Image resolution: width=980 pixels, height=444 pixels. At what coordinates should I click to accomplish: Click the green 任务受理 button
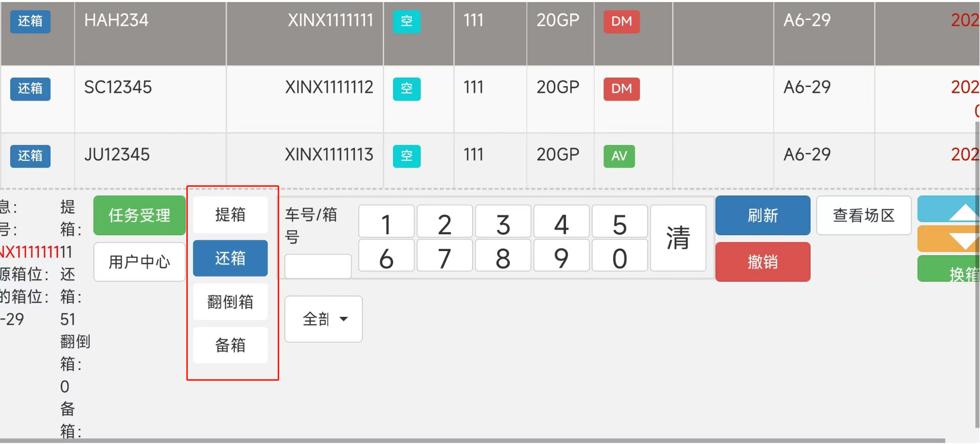[x=139, y=215]
